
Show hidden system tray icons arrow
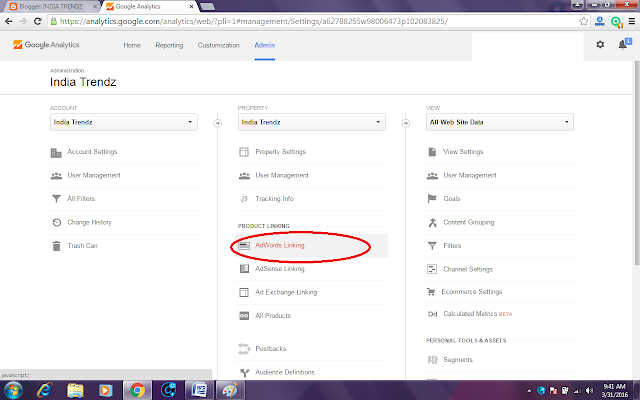529,391
